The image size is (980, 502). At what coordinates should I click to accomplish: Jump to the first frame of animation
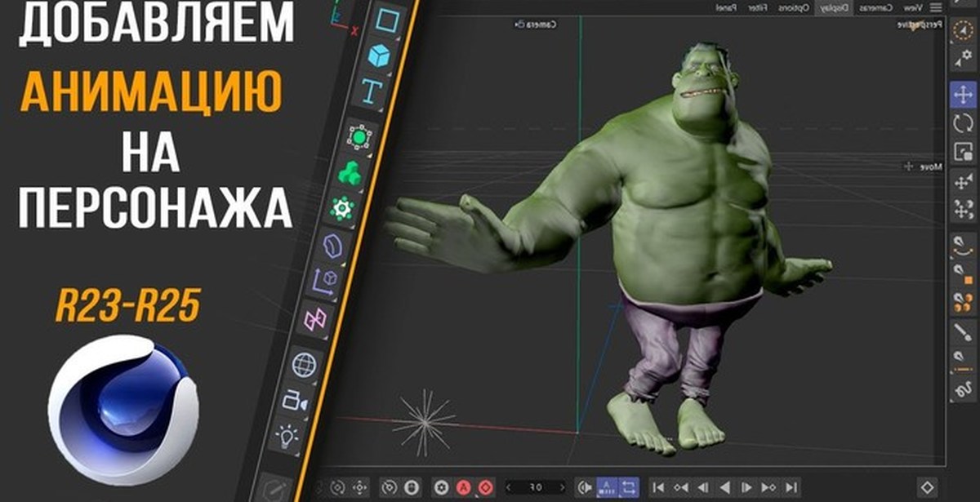tap(657, 486)
